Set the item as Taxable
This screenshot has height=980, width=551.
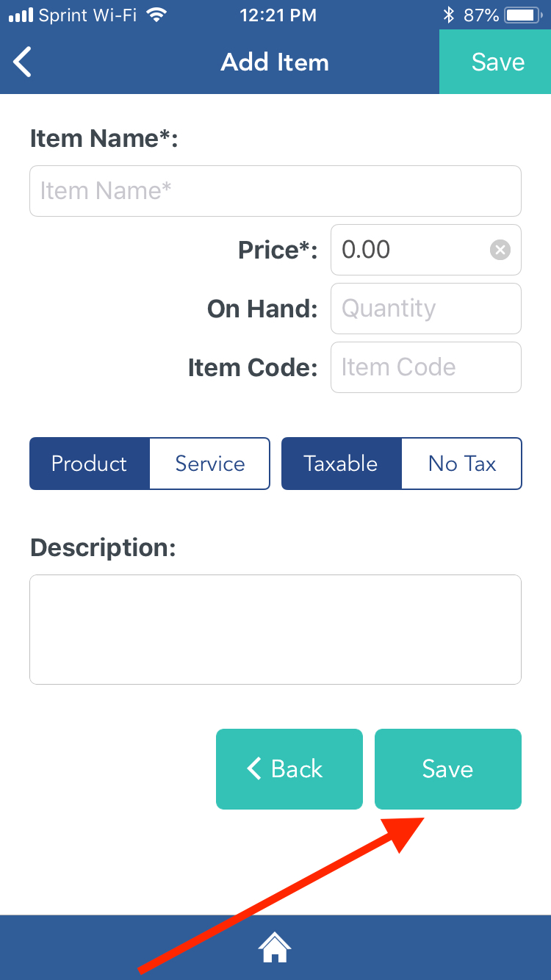342,464
